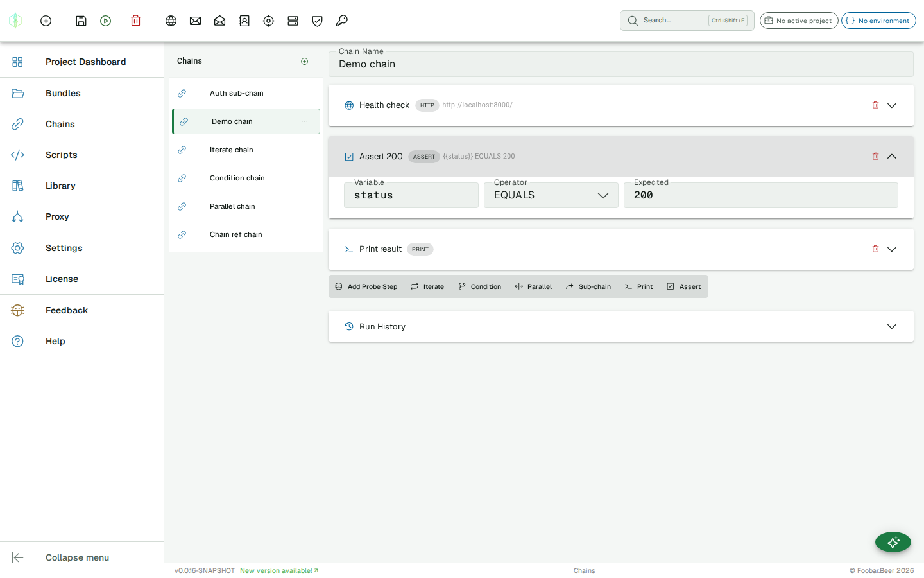
Task: Go to Bundles in sidebar
Action: click(82, 93)
